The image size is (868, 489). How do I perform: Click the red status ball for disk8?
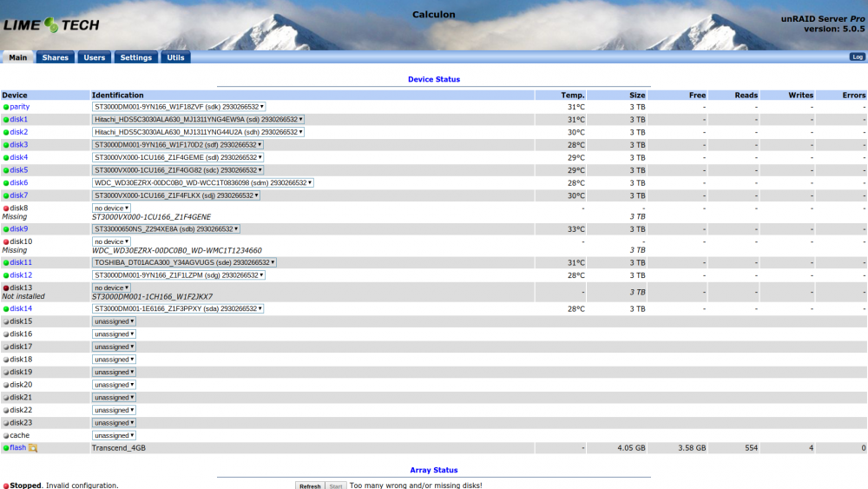[6, 208]
